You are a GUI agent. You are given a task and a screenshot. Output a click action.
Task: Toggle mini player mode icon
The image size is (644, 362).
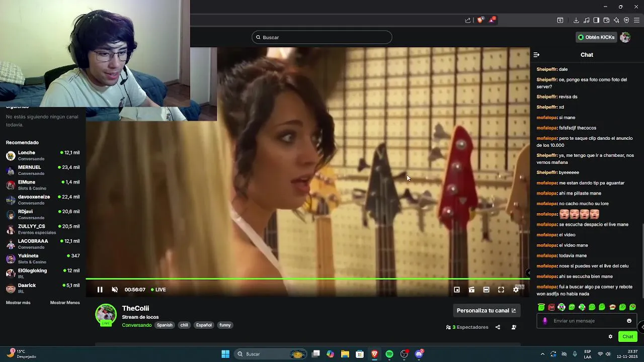(457, 290)
